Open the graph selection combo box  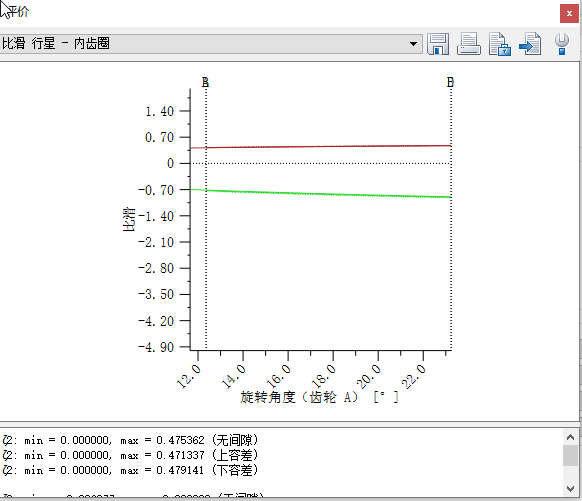[211, 44]
